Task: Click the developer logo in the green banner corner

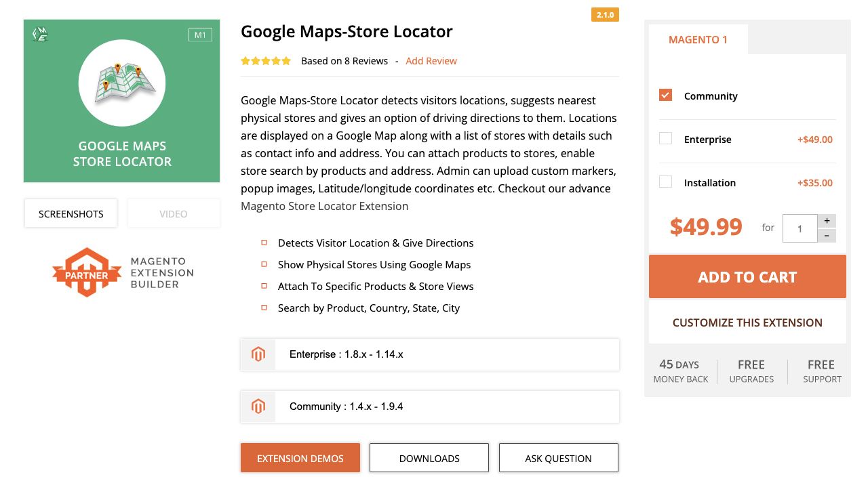Action: [x=39, y=34]
